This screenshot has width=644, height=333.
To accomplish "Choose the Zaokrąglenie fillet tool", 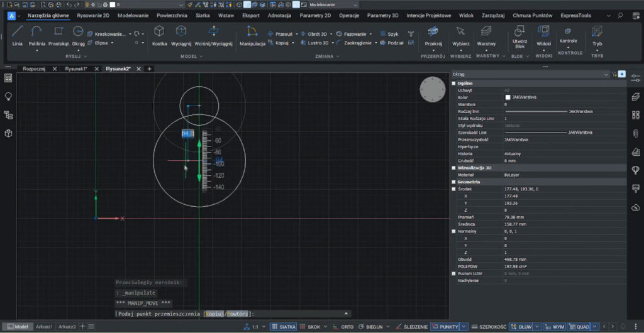I will (354, 43).
